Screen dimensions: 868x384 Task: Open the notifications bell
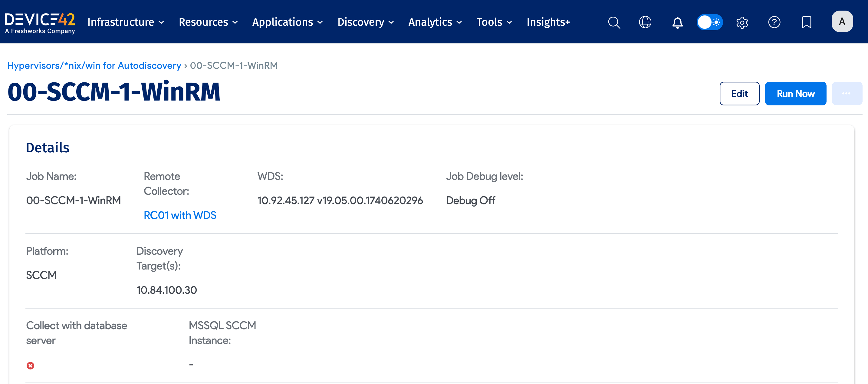tap(677, 22)
